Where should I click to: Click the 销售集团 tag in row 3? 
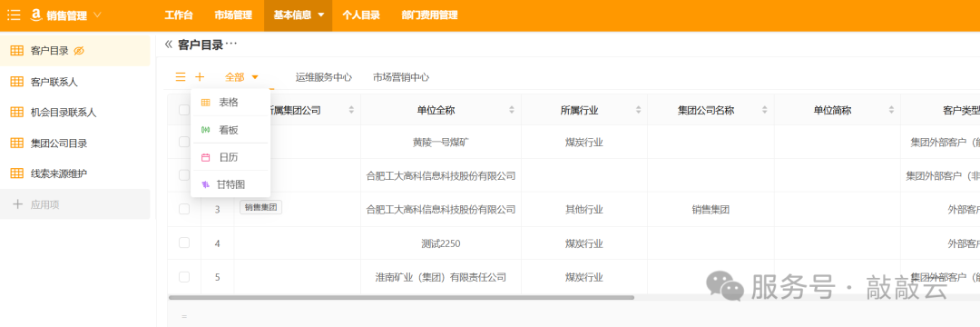pos(260,208)
